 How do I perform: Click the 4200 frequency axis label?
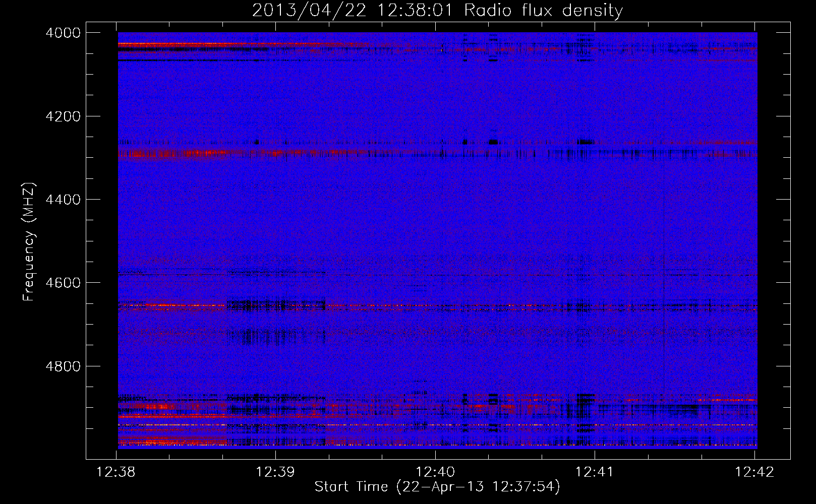tap(63, 116)
